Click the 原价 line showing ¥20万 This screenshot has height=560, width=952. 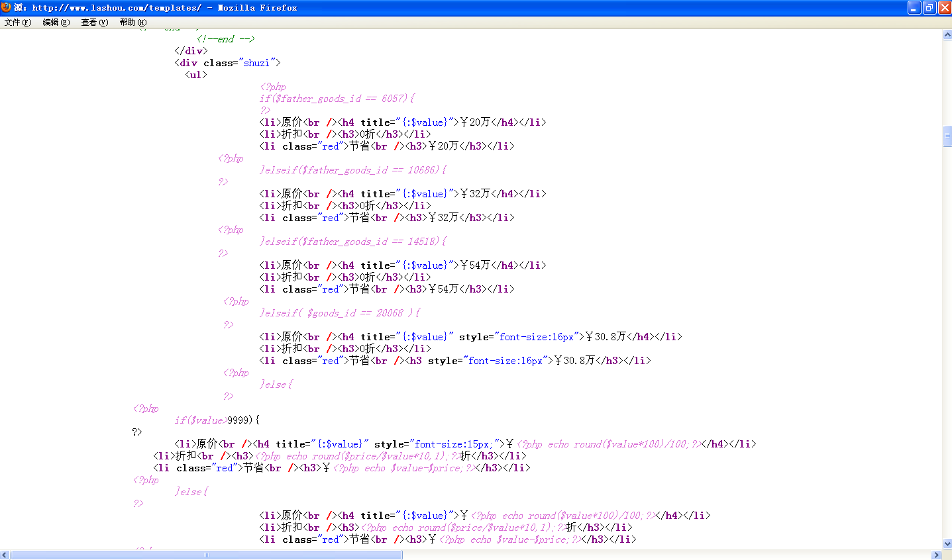(403, 122)
